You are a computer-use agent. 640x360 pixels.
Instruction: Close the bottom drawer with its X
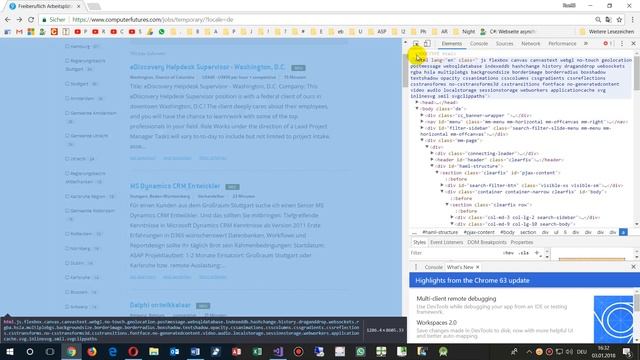(633, 267)
